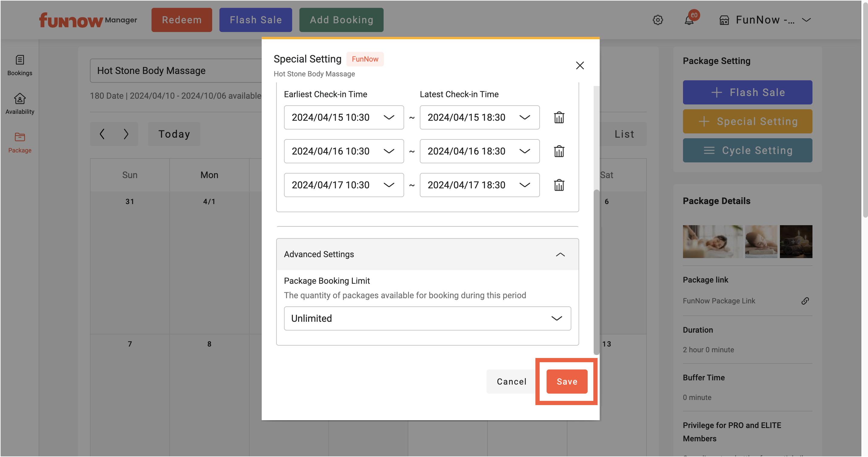Add Flash Sale in Package Setting panel
868x457 pixels.
click(747, 92)
